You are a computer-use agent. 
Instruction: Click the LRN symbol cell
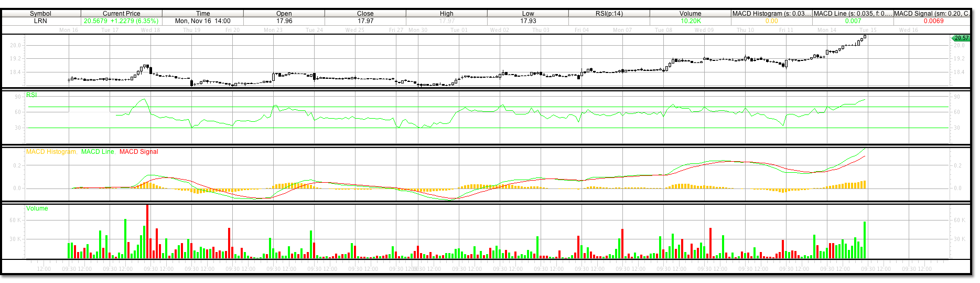[x=40, y=21]
